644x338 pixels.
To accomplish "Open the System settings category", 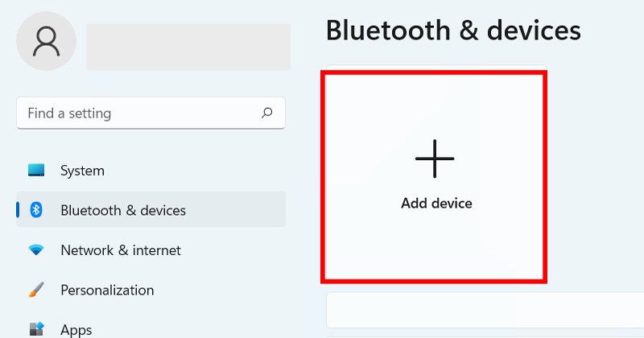I will pyautogui.click(x=82, y=171).
